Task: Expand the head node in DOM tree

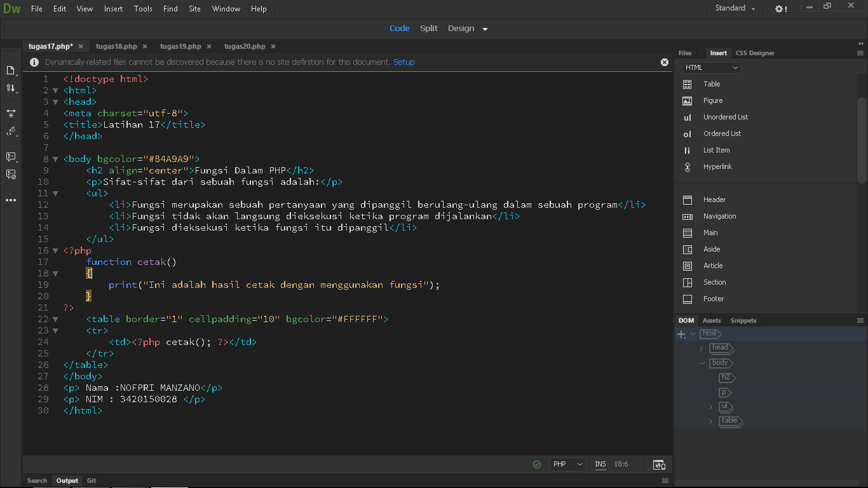Action: (702, 348)
